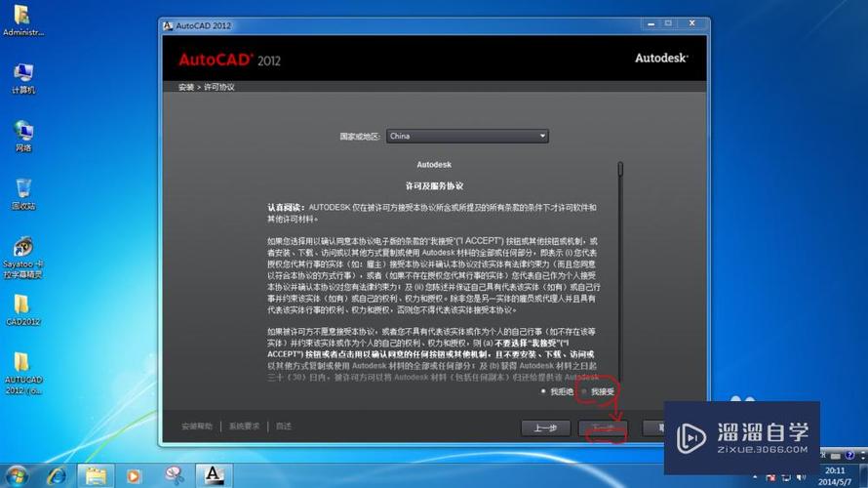Open the snipping tool taskbar icon
This screenshot has width=868, height=488.
(x=174, y=476)
